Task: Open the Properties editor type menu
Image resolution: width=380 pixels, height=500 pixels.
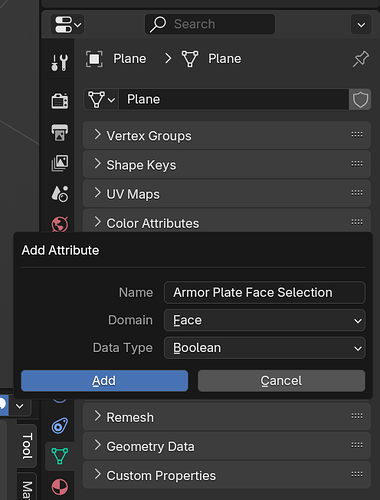Action: coord(67,24)
